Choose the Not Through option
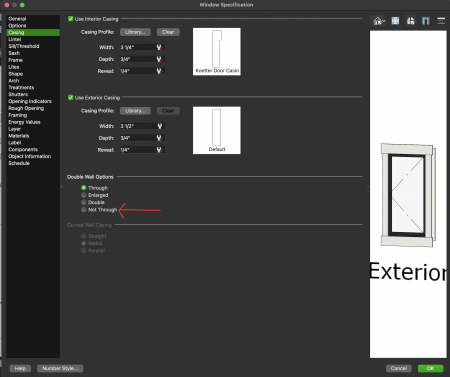 coord(84,210)
